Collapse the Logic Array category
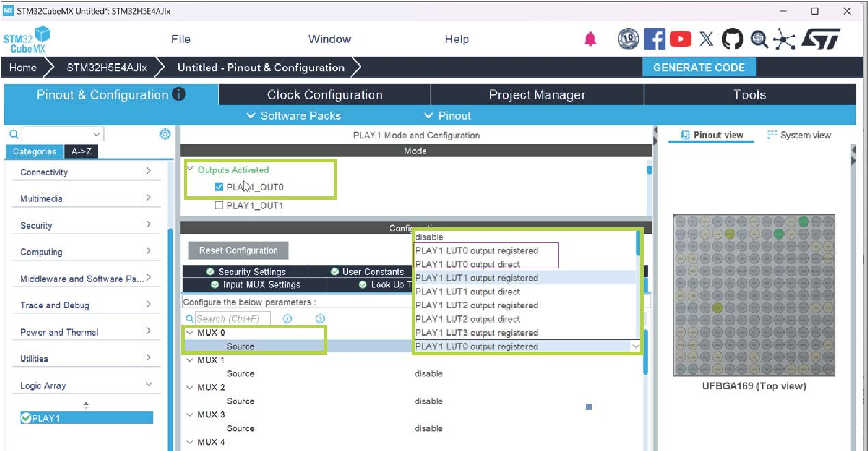This screenshot has width=868, height=451. 149,384
